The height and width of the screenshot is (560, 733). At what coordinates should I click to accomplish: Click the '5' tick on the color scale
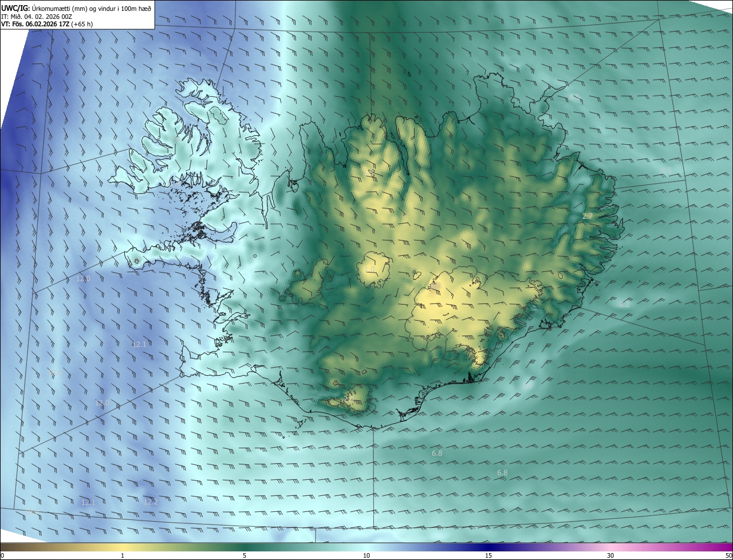245,555
